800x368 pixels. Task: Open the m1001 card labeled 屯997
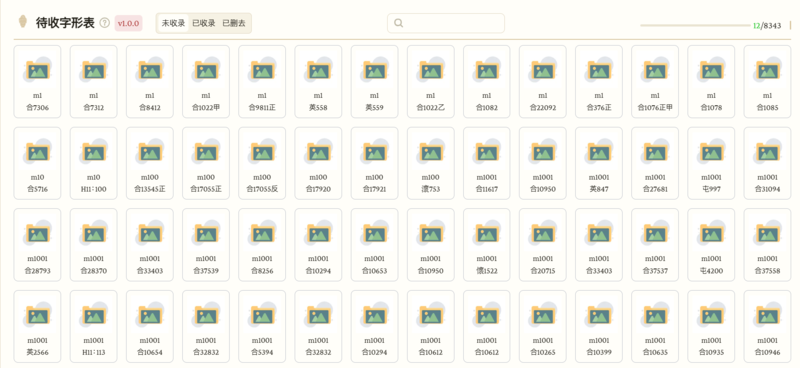tap(711, 163)
